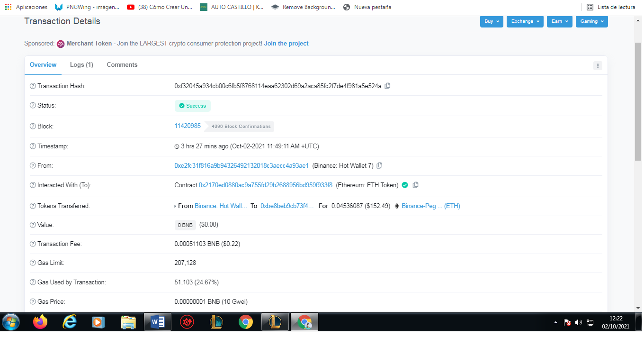Open the Nueva pestaña bookmark
Viewport: 644px width, 364px height.
coord(367,7)
